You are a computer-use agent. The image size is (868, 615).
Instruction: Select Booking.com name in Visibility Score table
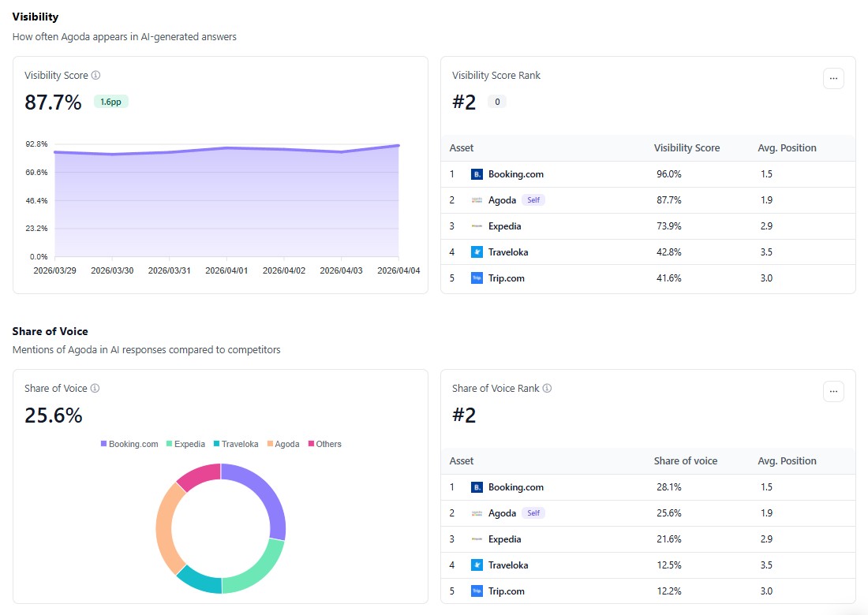[516, 174]
